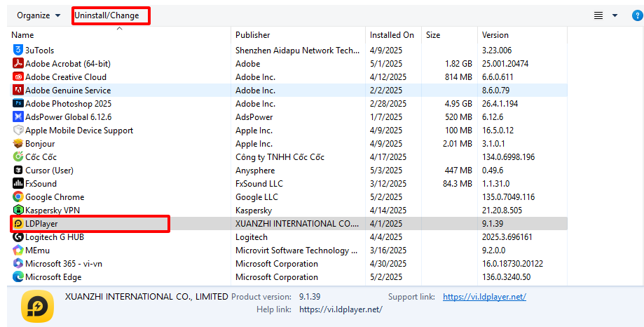Click the Microsoft Edge icon

[x=18, y=276]
